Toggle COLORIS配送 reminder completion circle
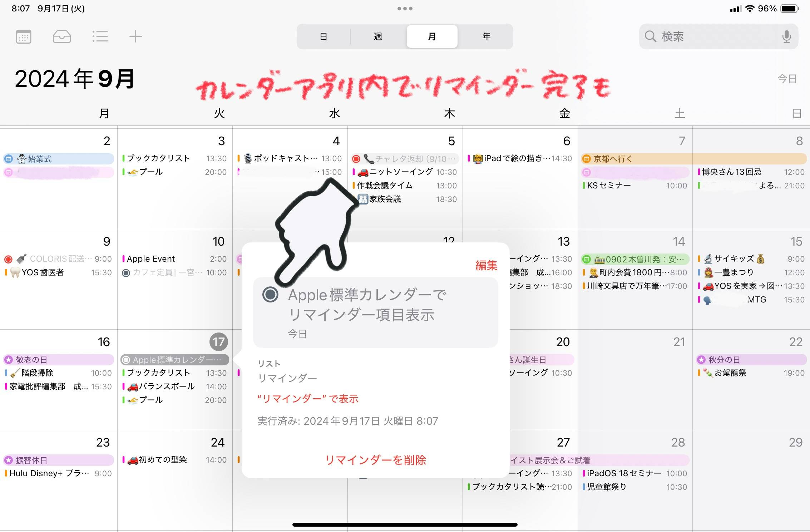 point(8,259)
